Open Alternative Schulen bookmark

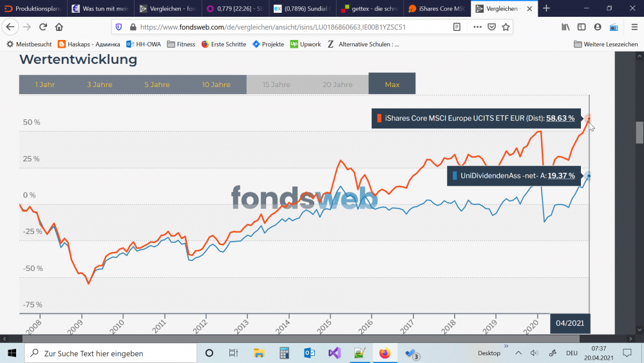click(x=363, y=44)
